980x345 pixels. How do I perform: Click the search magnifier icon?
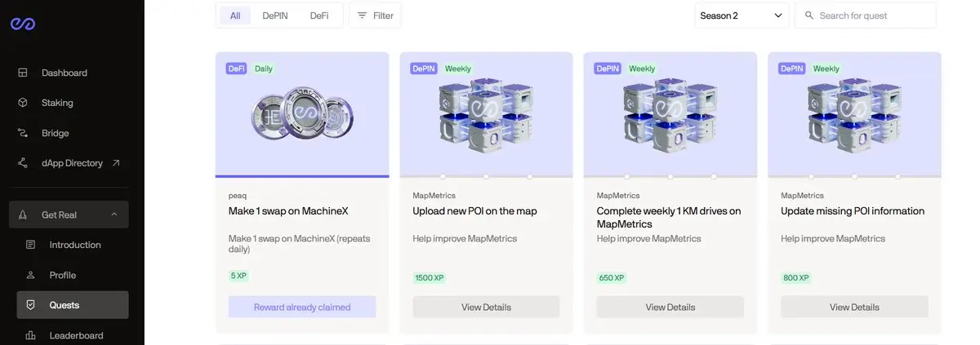809,15
